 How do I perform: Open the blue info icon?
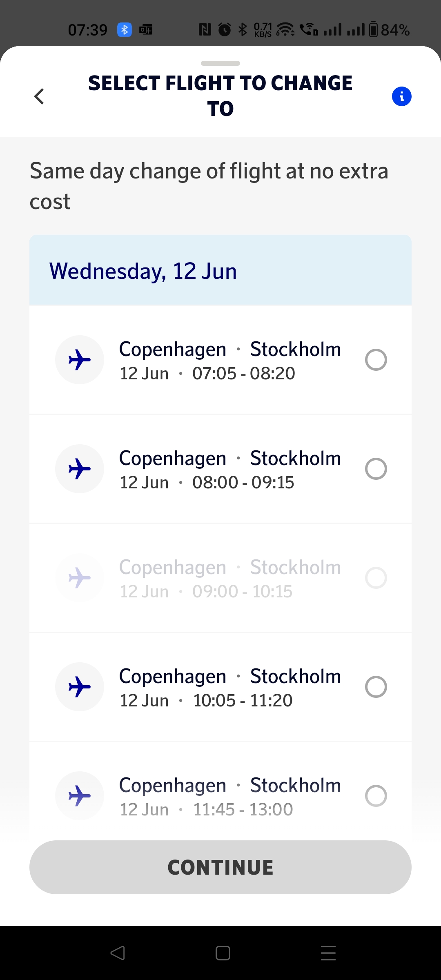(x=401, y=96)
